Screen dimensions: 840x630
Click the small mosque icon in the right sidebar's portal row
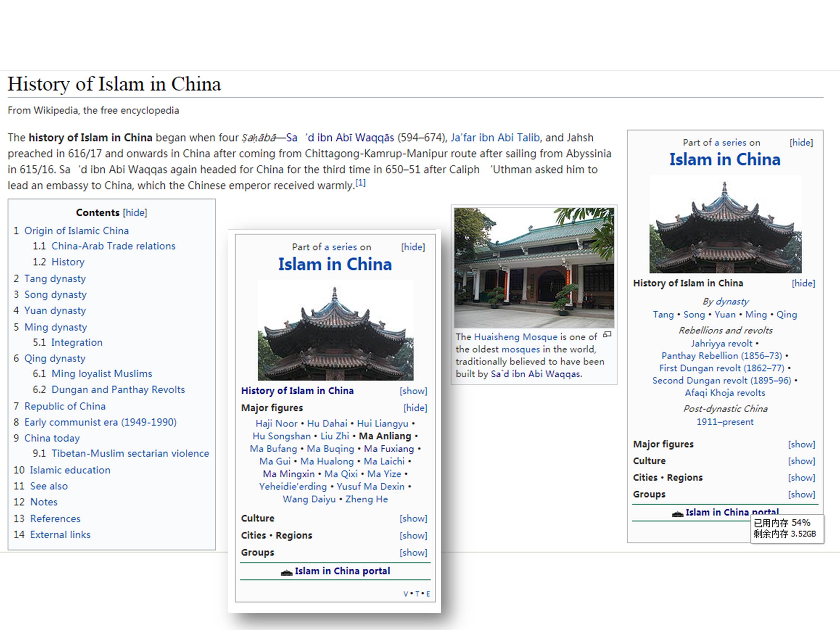click(x=678, y=514)
